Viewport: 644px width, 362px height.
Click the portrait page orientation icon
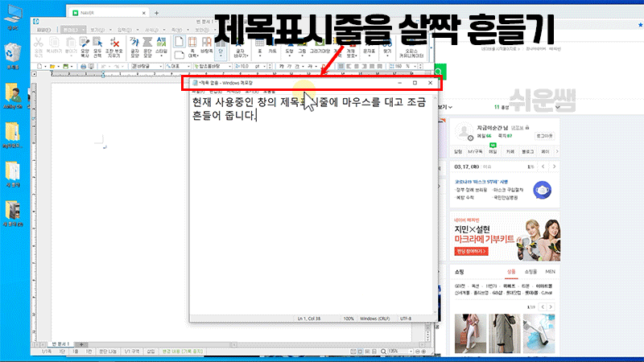pyautogui.click(x=179, y=42)
